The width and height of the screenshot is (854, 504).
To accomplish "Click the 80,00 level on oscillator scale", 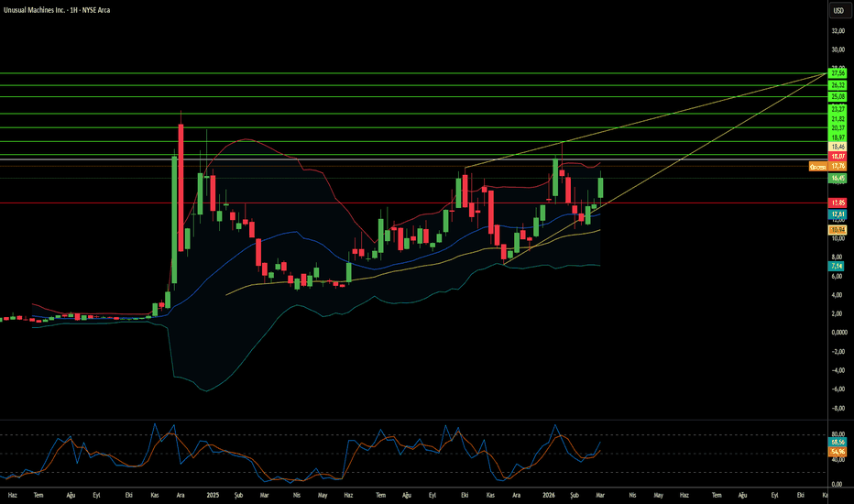I will [838, 434].
